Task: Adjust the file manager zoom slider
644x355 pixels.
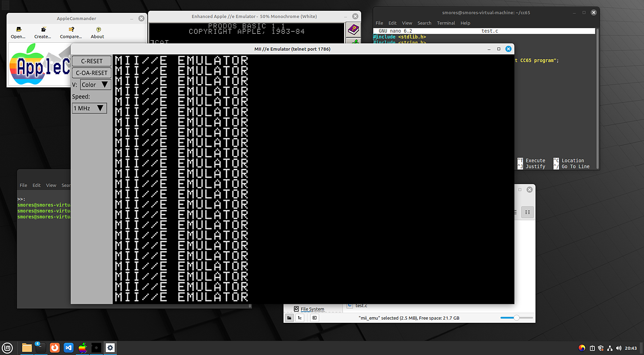Action: (516, 318)
